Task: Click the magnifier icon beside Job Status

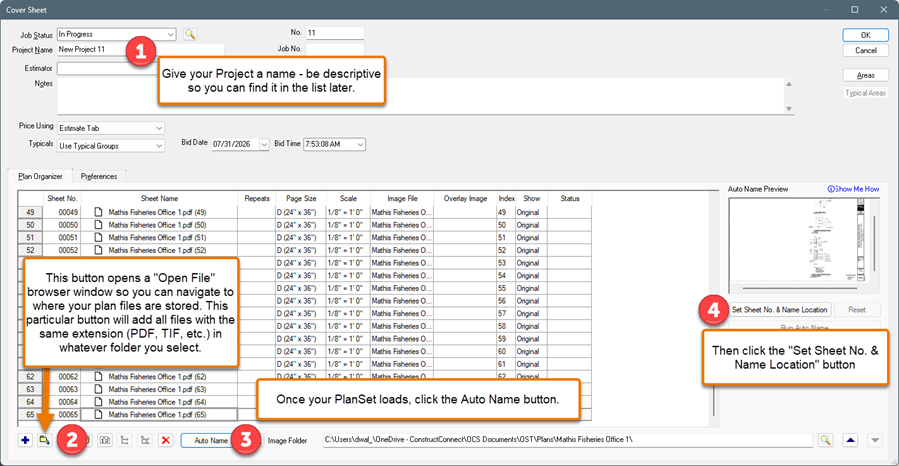Action: pos(190,34)
